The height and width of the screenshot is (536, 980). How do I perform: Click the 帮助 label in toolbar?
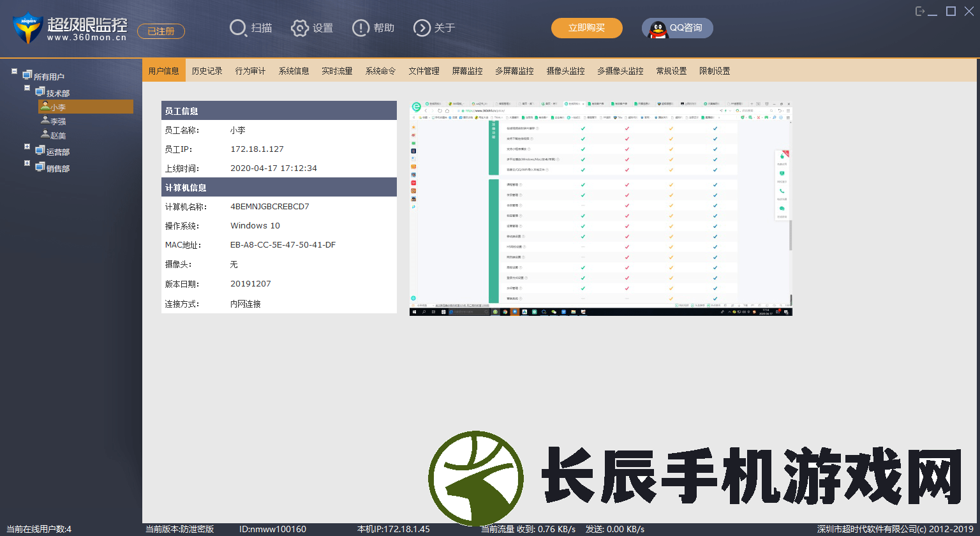tap(384, 28)
